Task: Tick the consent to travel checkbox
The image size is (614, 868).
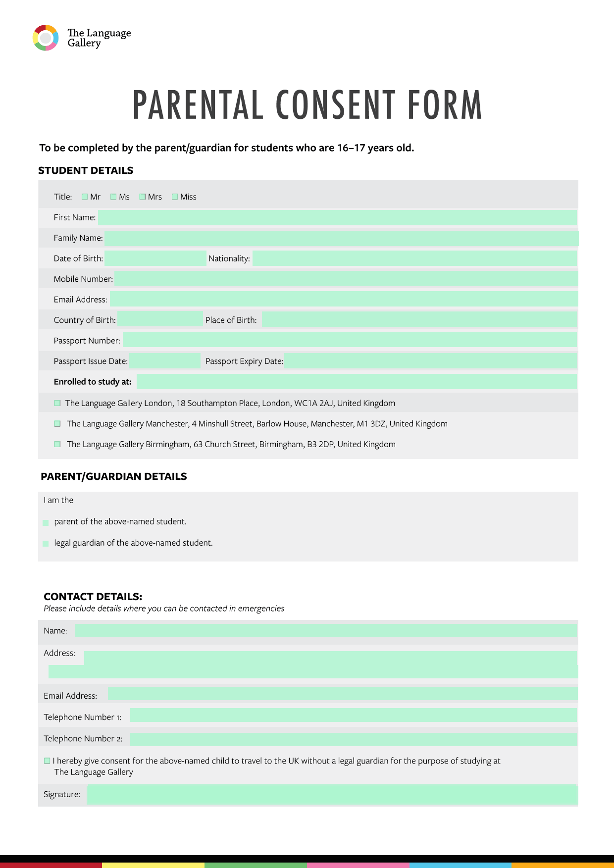Action: [x=47, y=761]
